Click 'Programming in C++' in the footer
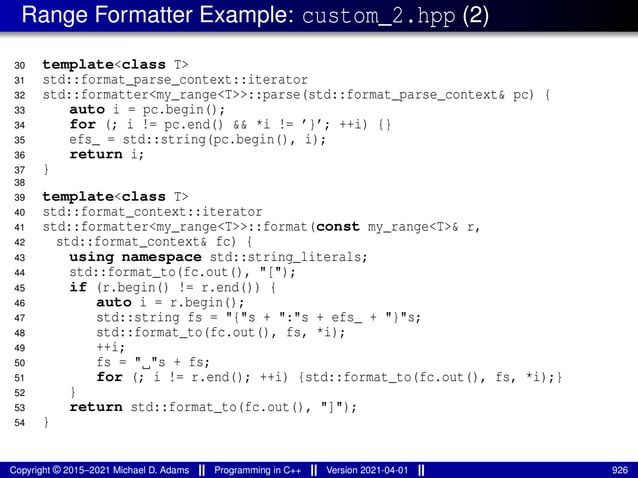The image size is (638, 478). point(258,470)
